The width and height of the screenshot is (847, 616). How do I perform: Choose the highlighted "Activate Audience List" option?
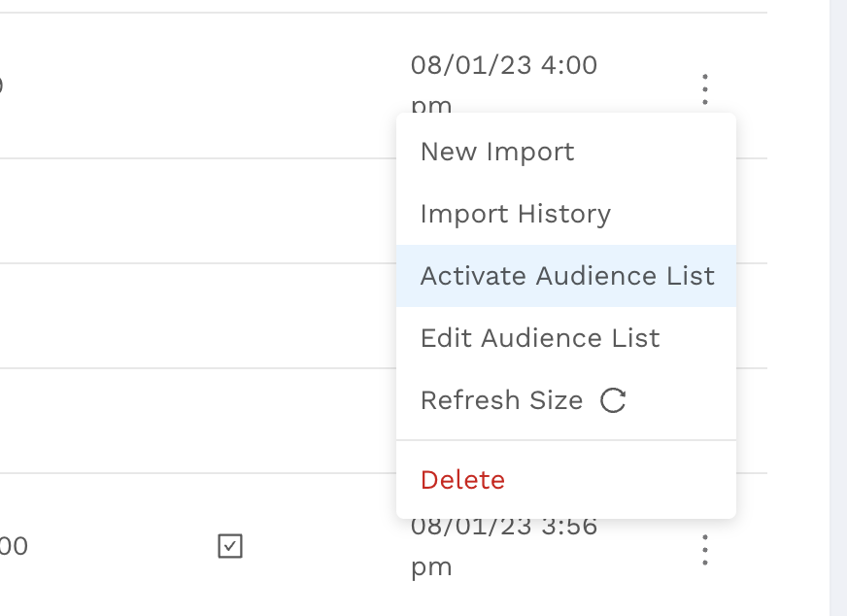[566, 276]
